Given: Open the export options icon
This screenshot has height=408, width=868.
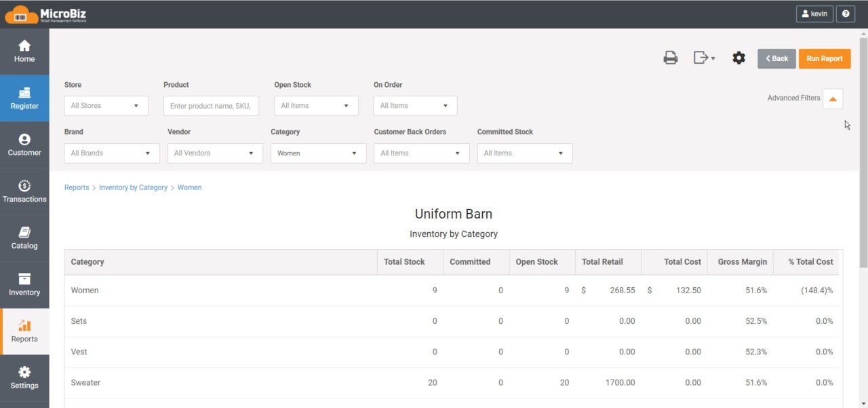Looking at the screenshot, I should pos(703,58).
